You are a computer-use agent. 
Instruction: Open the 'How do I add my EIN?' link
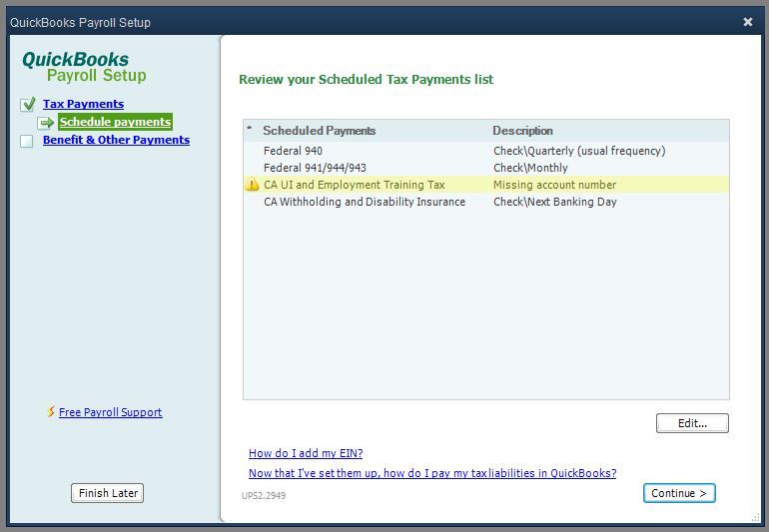point(306,453)
